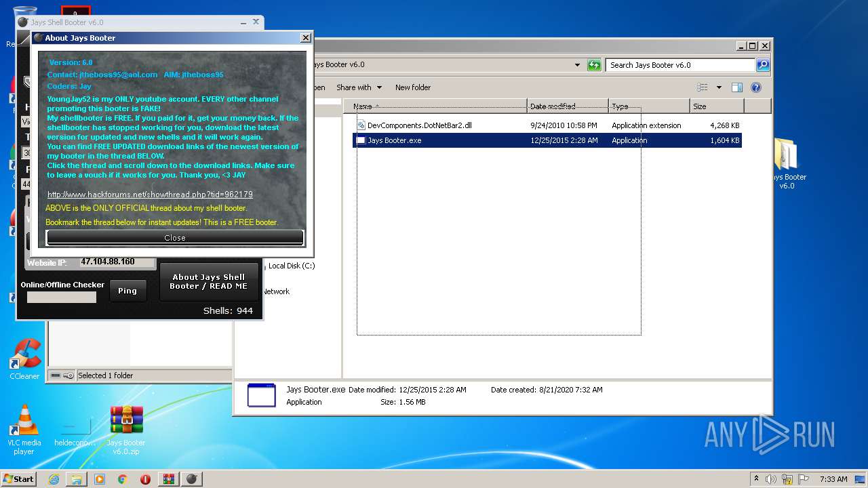The width and height of the screenshot is (868, 488).
Task: Expand the address bar history dropdown
Action: (x=577, y=65)
